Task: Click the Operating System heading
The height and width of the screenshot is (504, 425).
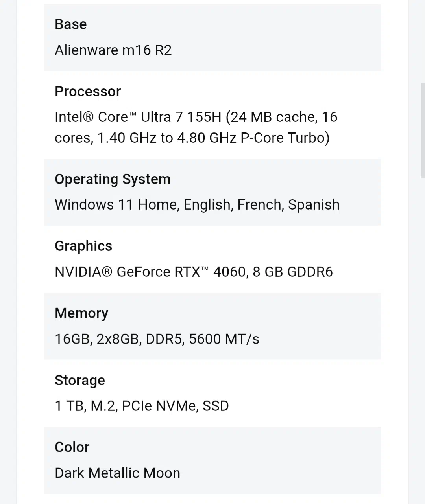Action: point(113,179)
